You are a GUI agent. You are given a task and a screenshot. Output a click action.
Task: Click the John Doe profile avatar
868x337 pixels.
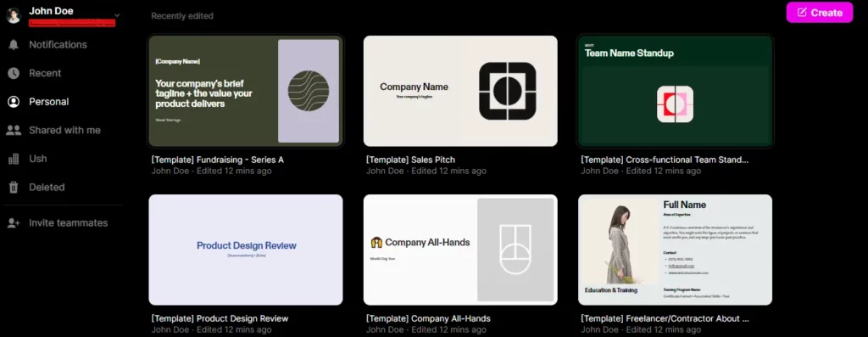point(14,15)
